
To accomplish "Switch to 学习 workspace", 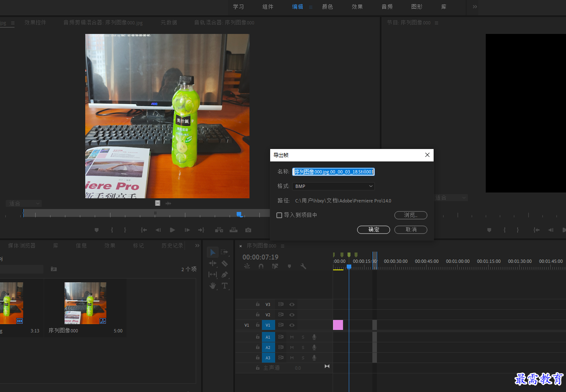I will coord(238,7).
